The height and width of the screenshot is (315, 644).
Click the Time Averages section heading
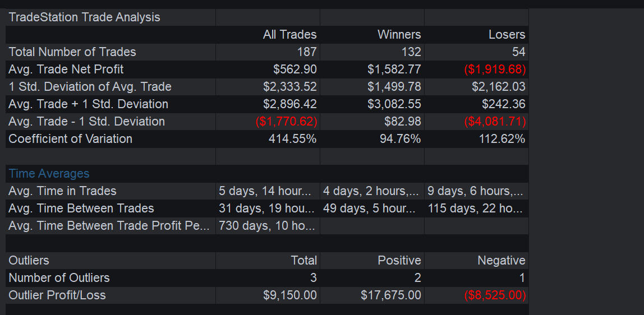tap(49, 174)
